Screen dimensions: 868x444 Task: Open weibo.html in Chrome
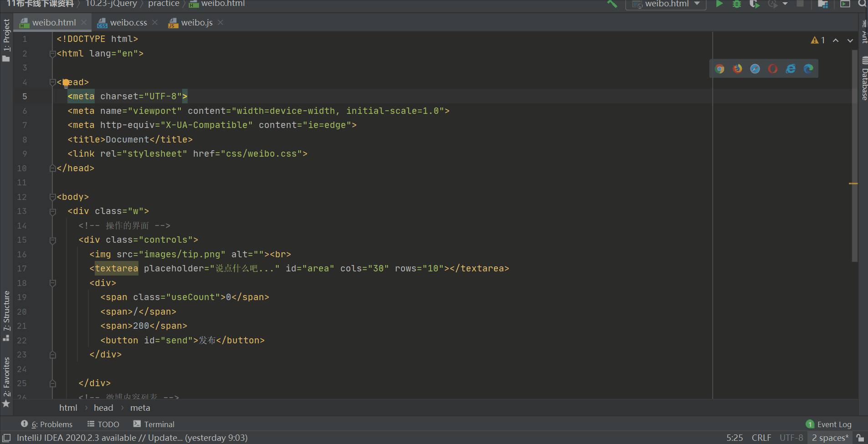(x=720, y=69)
